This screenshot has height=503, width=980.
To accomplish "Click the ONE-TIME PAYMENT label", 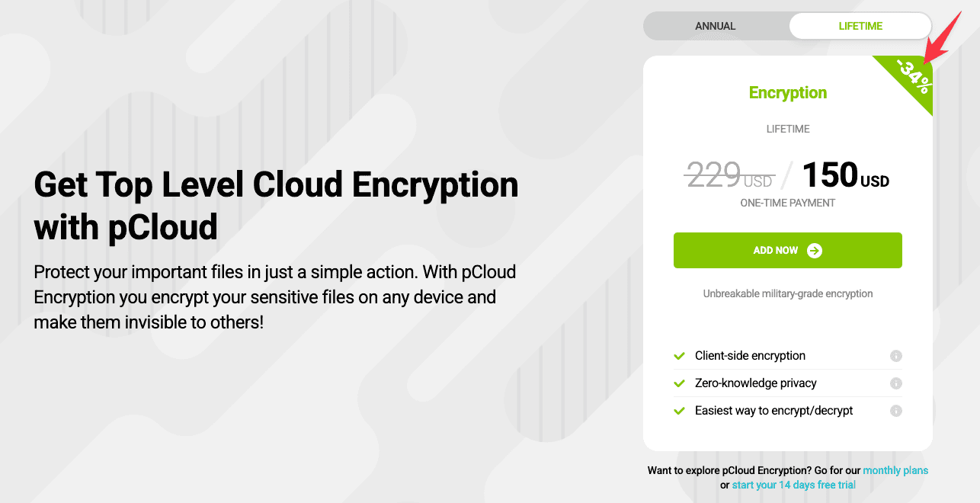I will (x=787, y=203).
